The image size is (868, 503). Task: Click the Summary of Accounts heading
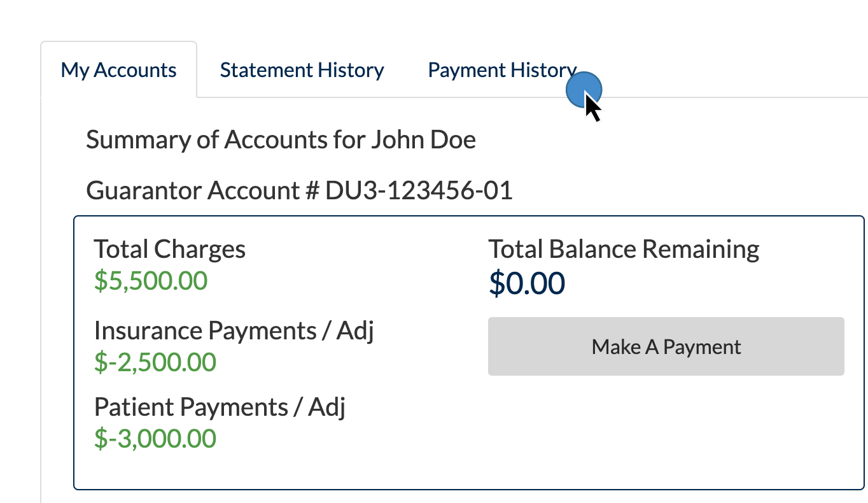click(281, 139)
